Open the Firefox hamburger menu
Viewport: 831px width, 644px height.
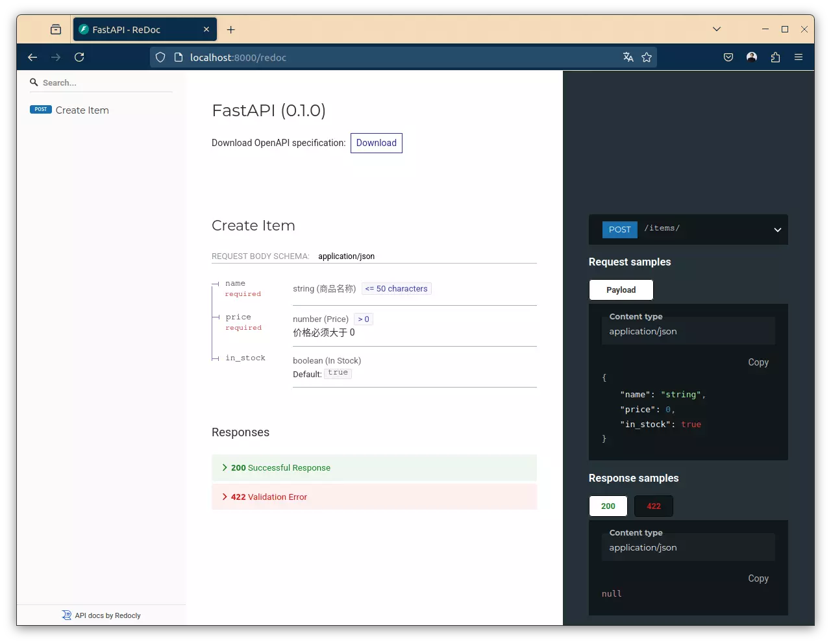point(799,57)
